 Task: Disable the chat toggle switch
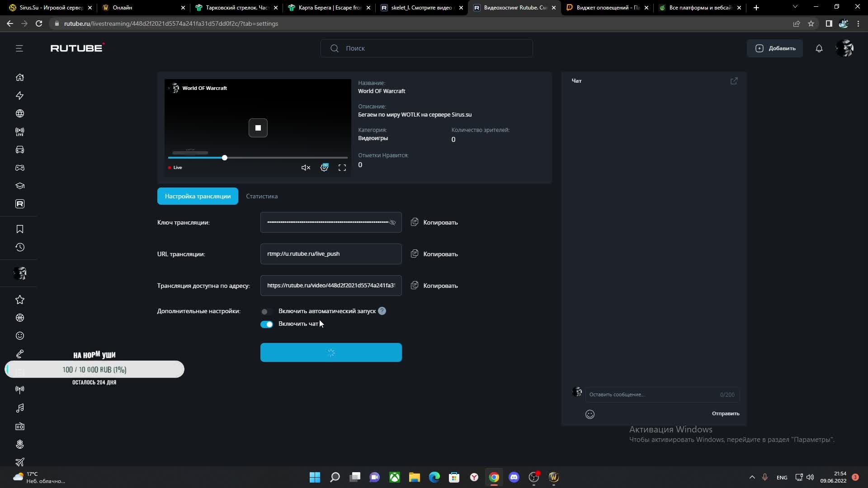tap(267, 324)
